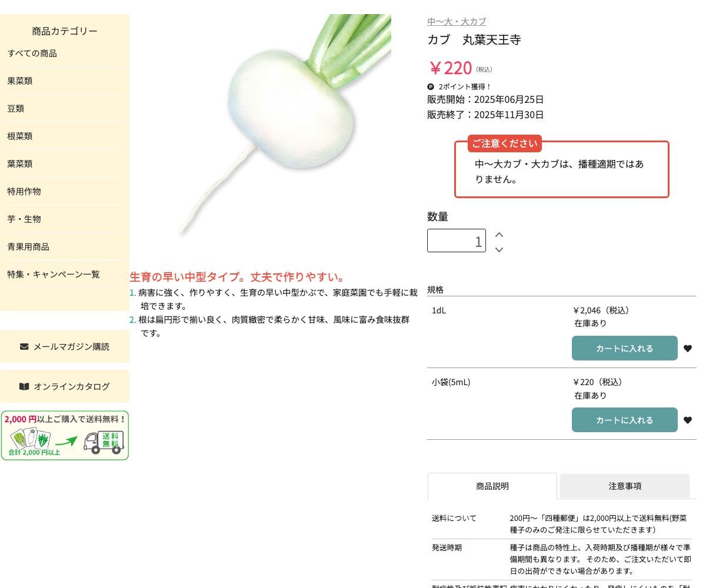This screenshot has width=706, height=588.
Task: Add the 1dL size to cart
Action: (624, 349)
